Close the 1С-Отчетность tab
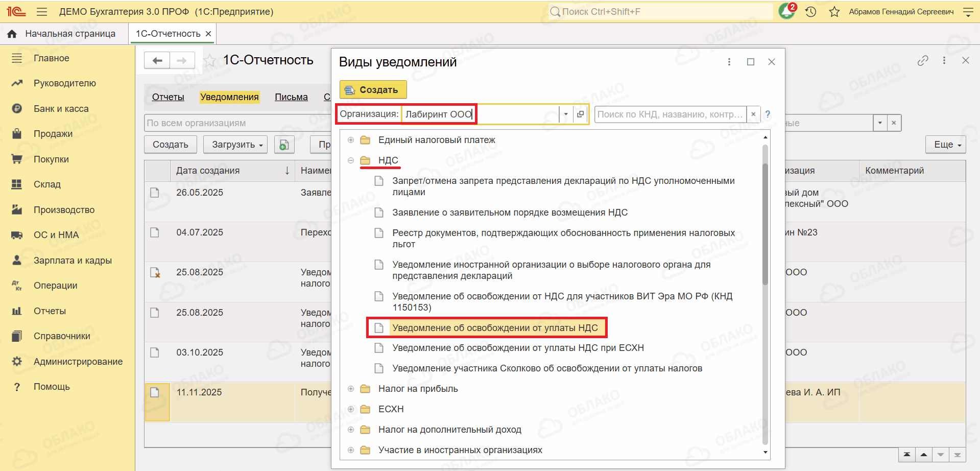 tap(208, 34)
